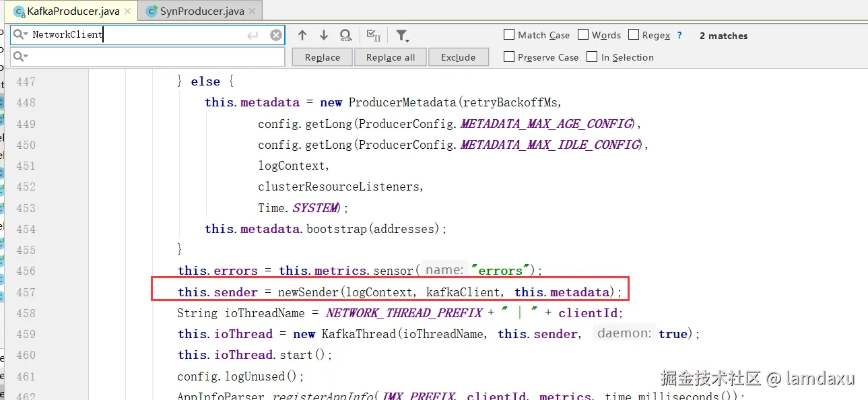Click the Exclude button
868x400 pixels.
tap(459, 57)
